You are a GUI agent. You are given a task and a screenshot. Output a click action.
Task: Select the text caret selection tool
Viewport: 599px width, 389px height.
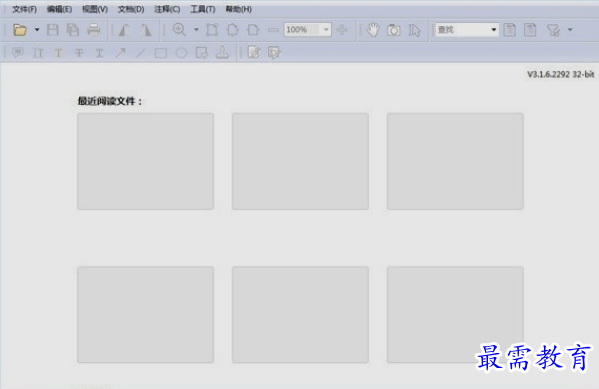pyautogui.click(x=38, y=52)
